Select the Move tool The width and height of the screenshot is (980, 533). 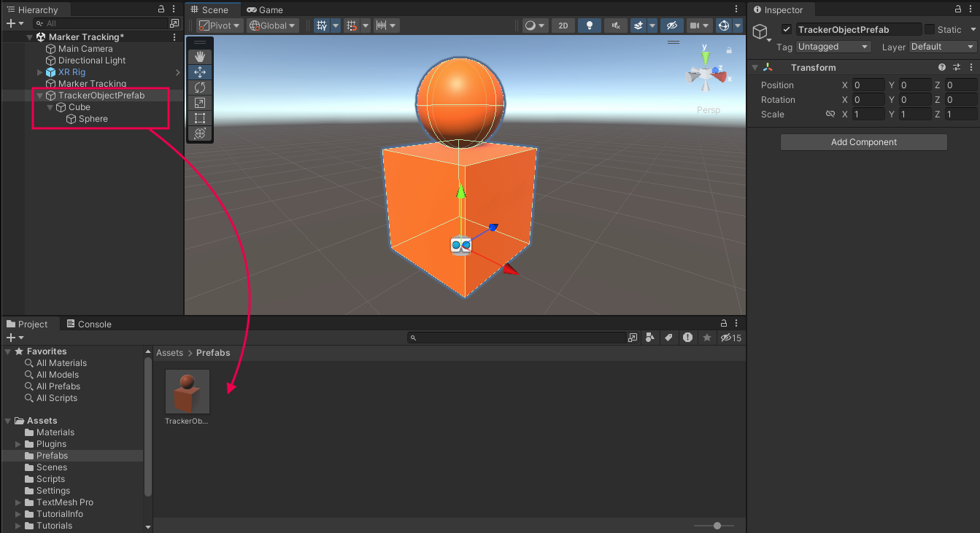(x=200, y=71)
